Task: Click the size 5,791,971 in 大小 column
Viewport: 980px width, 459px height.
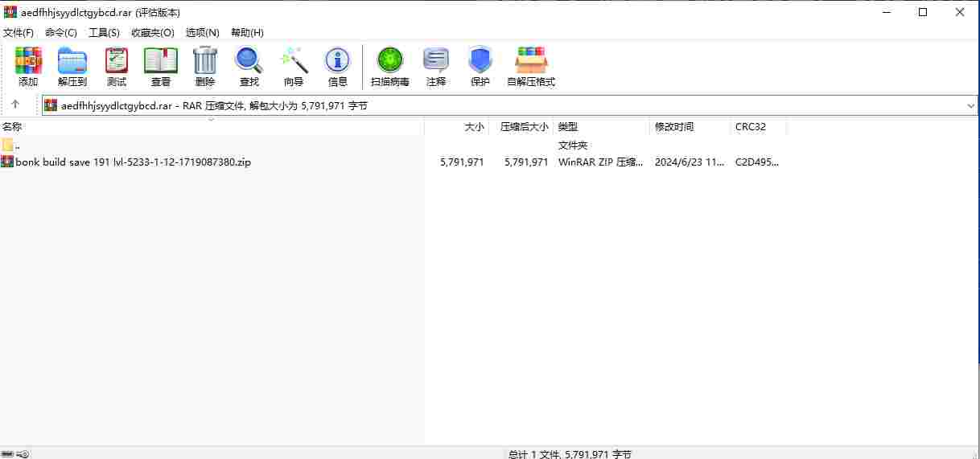Action: click(462, 162)
